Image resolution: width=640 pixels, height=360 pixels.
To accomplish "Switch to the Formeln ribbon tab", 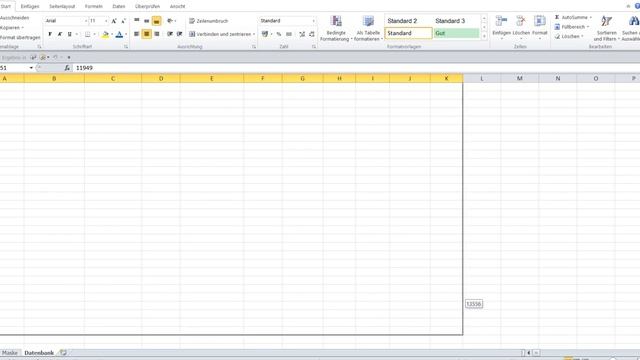I will click(93, 7).
